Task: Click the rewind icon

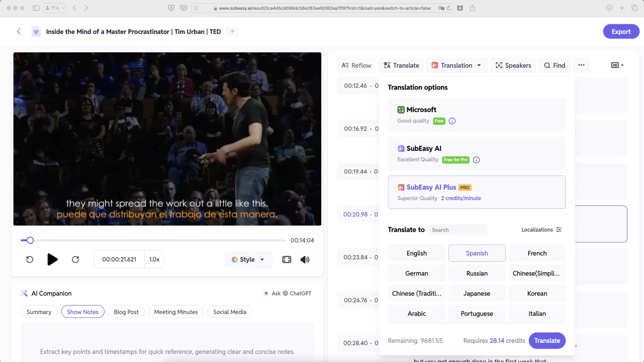Action: point(30,259)
